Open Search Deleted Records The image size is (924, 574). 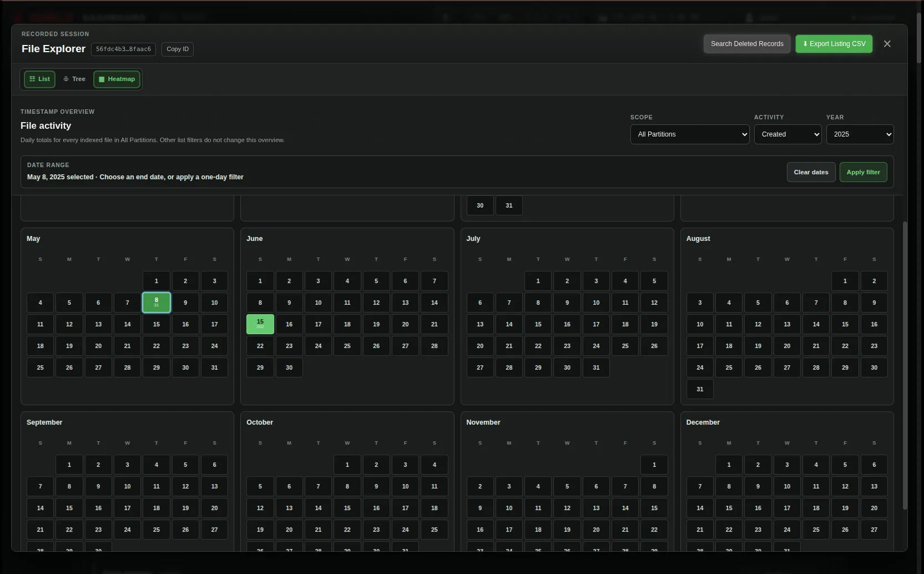(747, 44)
